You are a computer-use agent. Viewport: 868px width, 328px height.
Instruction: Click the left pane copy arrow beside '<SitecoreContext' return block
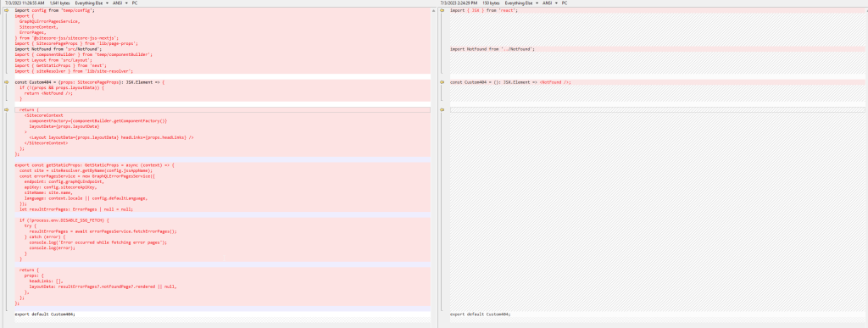tap(7, 109)
